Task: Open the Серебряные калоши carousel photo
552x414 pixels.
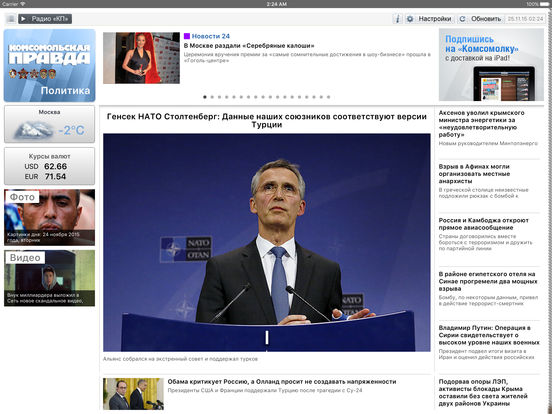Action: click(142, 58)
